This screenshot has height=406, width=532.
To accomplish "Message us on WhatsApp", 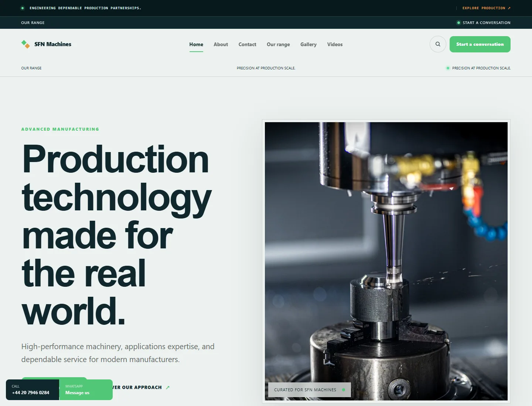I will [x=86, y=390].
